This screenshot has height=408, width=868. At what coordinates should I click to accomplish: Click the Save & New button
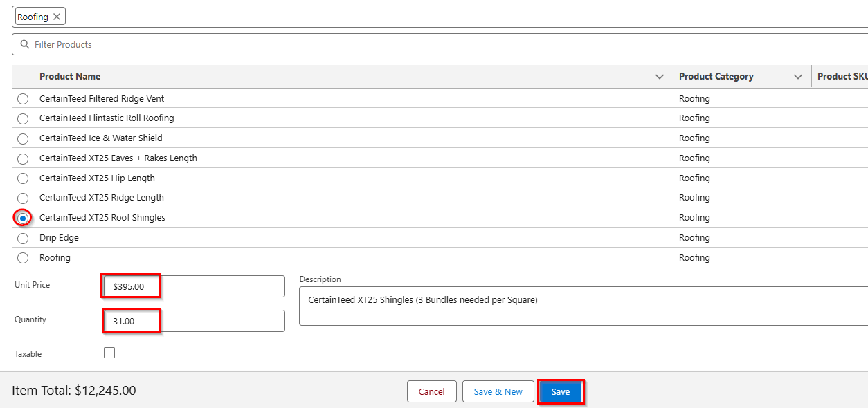[498, 391]
